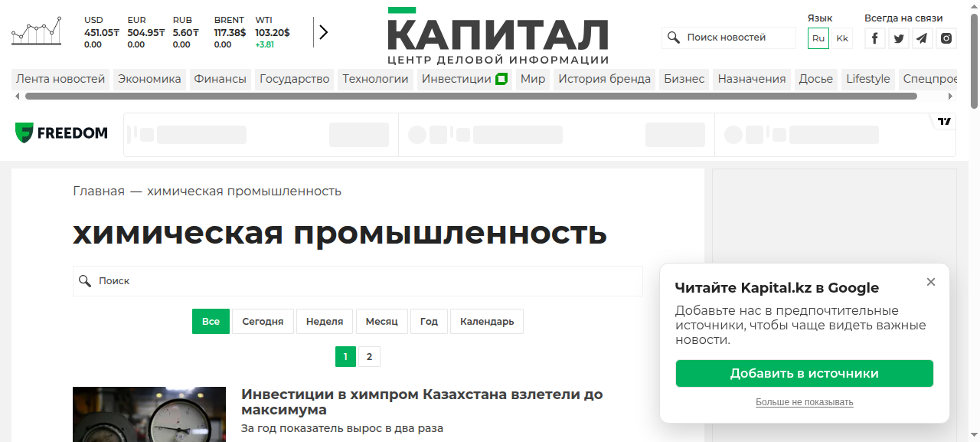
Task: Open the Технологии section
Action: 376,79
